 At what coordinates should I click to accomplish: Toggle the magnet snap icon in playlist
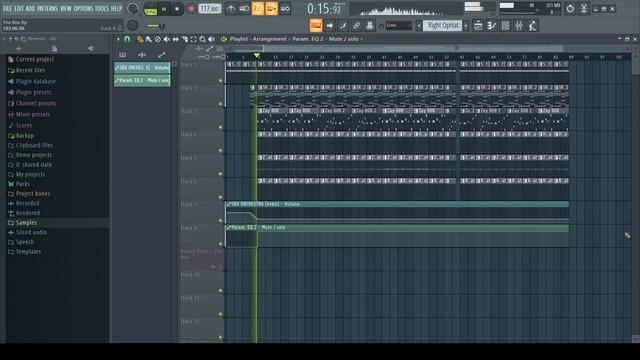tap(127, 39)
